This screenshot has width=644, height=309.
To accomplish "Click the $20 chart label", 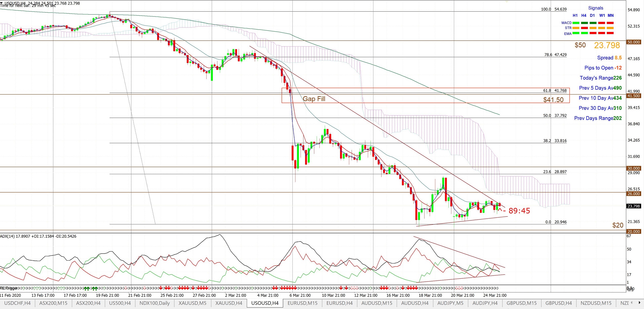I will point(618,225).
